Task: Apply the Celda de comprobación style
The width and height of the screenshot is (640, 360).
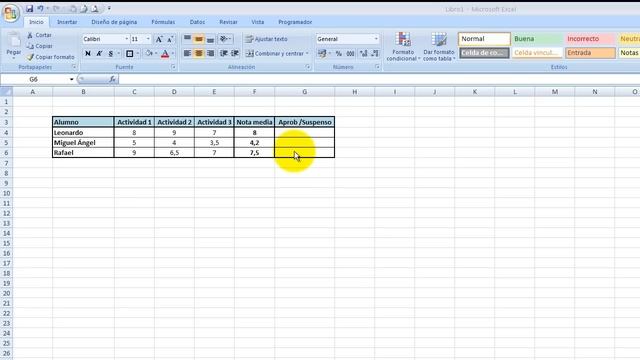Action: (484, 53)
